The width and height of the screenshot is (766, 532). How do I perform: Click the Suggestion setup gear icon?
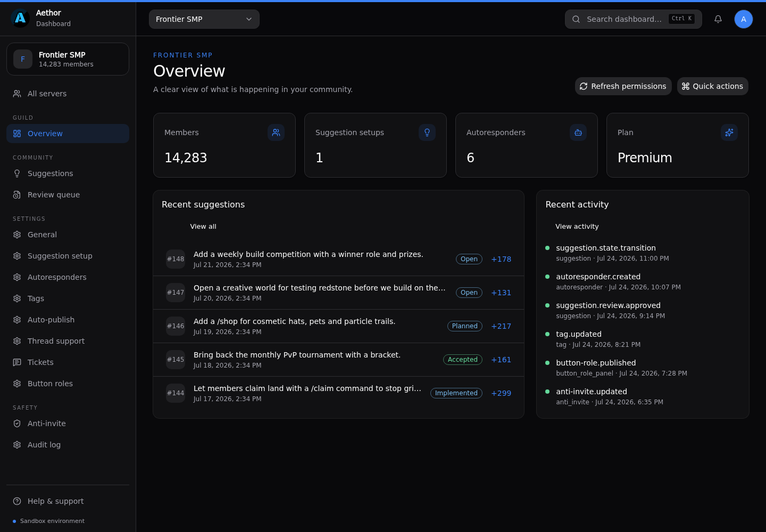[x=17, y=256]
